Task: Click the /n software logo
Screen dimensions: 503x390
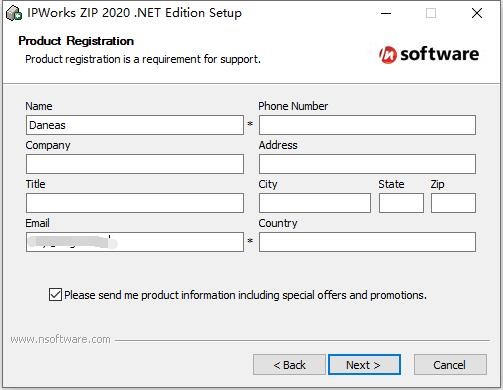Action: point(429,54)
